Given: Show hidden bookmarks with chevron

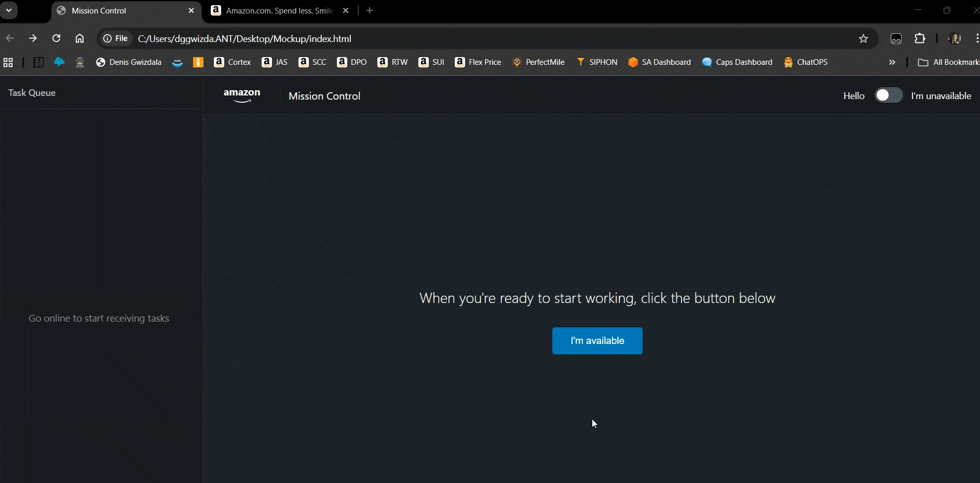Looking at the screenshot, I should 892,62.
